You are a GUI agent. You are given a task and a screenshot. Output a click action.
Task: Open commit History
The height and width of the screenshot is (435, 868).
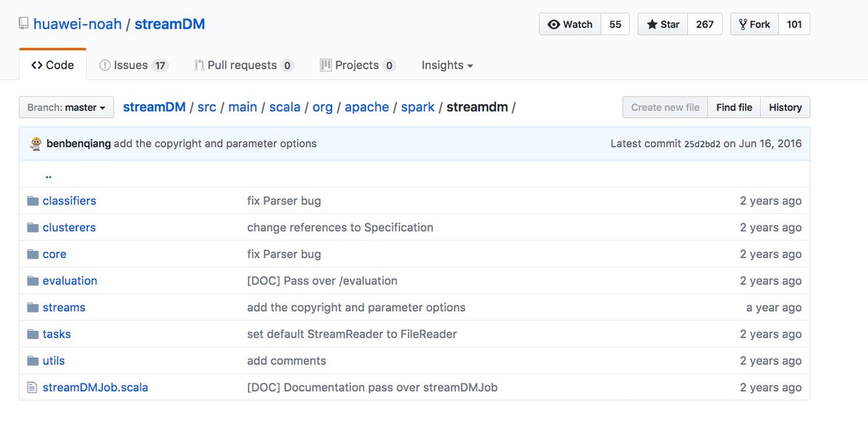tap(786, 108)
